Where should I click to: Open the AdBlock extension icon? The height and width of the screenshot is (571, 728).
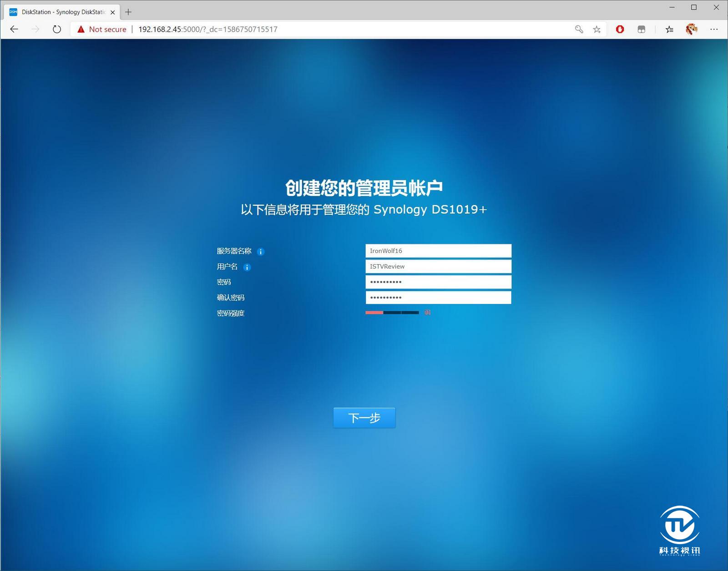tap(620, 29)
